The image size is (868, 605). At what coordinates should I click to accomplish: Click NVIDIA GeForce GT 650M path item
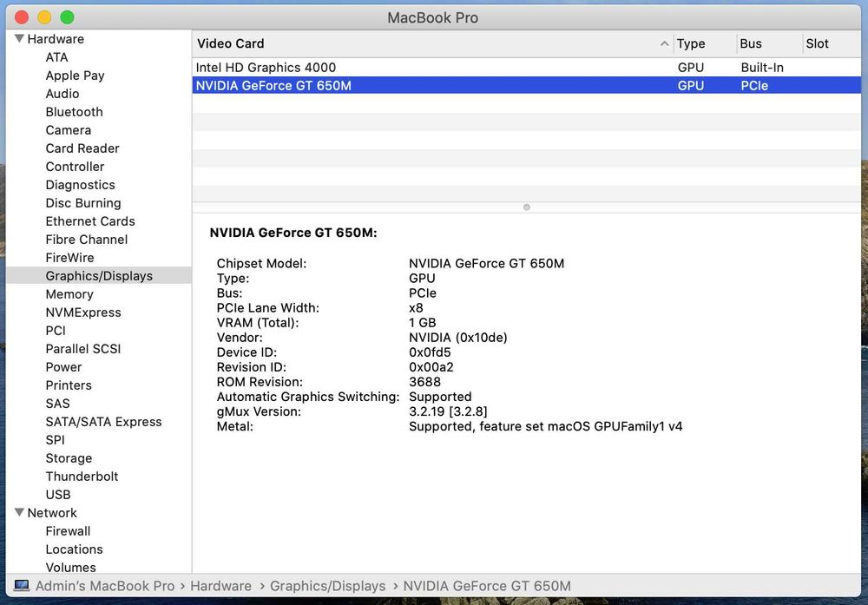point(487,586)
